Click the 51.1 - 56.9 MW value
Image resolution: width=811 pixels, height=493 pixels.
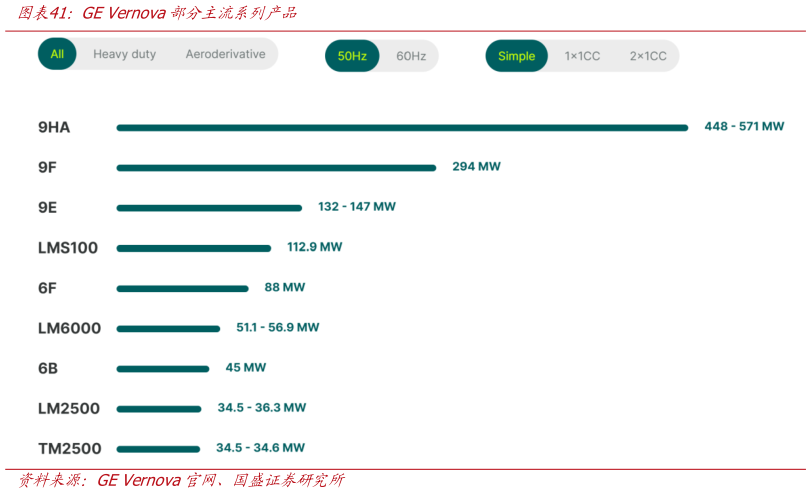(x=278, y=327)
